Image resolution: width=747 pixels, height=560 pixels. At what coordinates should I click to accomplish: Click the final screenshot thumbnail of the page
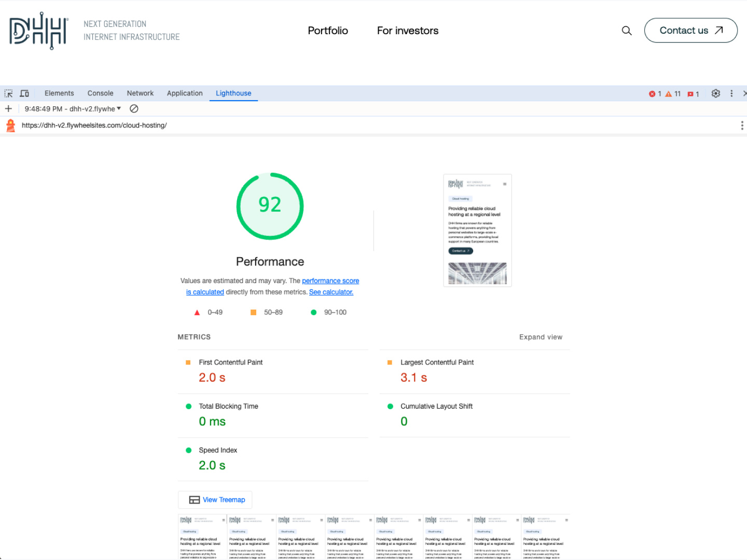(477, 230)
